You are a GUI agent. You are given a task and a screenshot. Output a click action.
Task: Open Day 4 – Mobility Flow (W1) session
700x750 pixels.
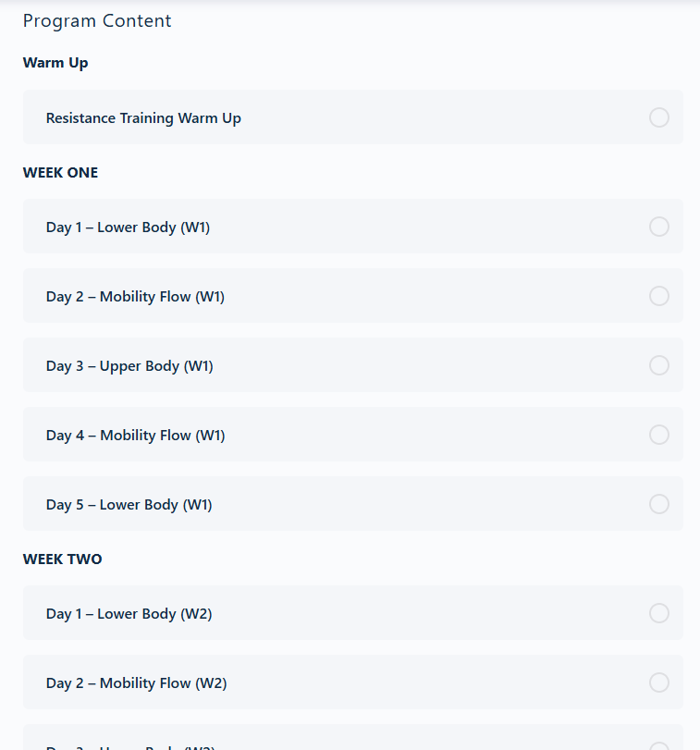[x=135, y=436]
